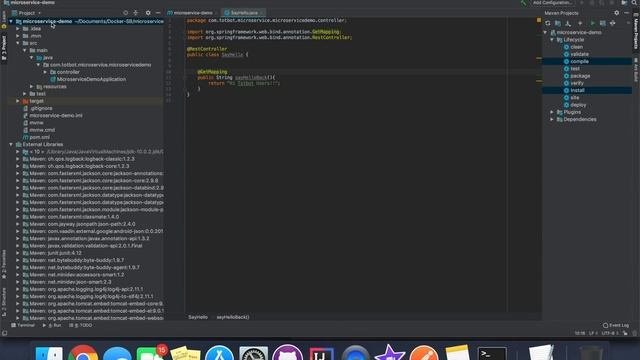
Task: Open the TODO tool window tab
Action: point(80,325)
